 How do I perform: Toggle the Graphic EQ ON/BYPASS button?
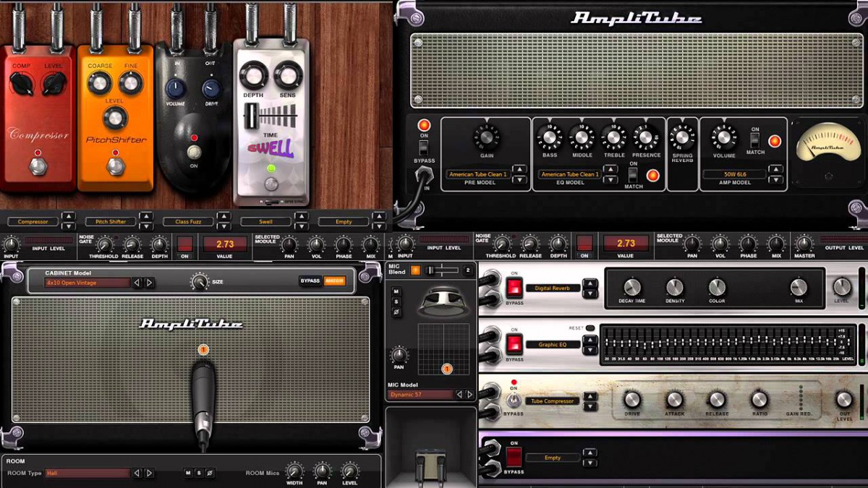tap(514, 343)
